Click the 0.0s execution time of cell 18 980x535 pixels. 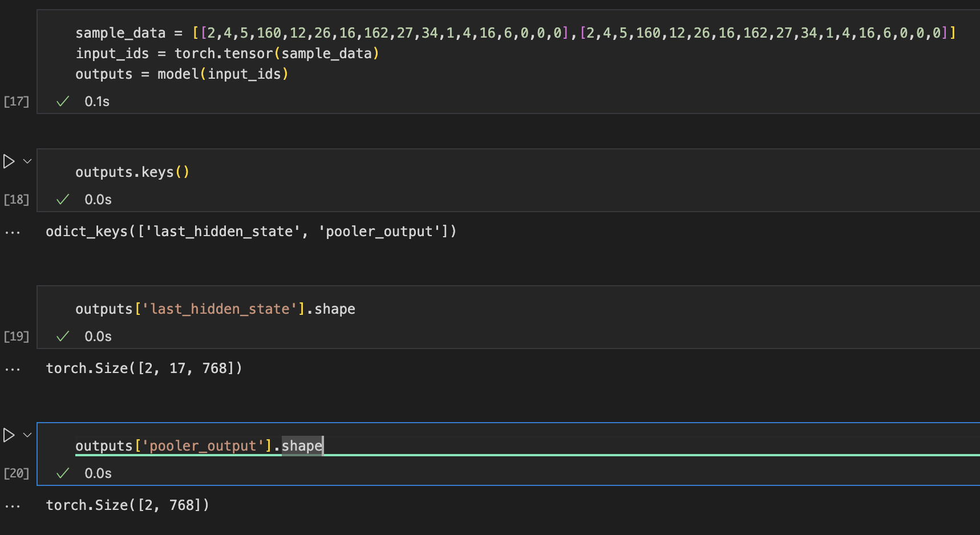pyautogui.click(x=98, y=199)
